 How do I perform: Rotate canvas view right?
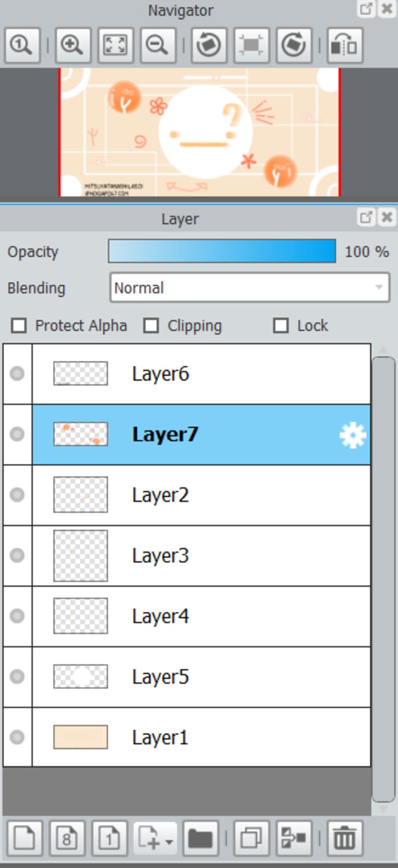294,45
